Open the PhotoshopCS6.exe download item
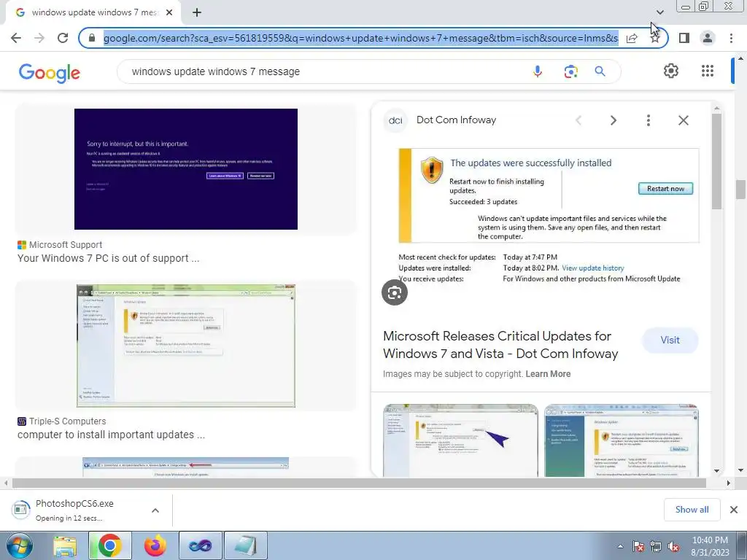This screenshot has width=747, height=560. [76, 510]
